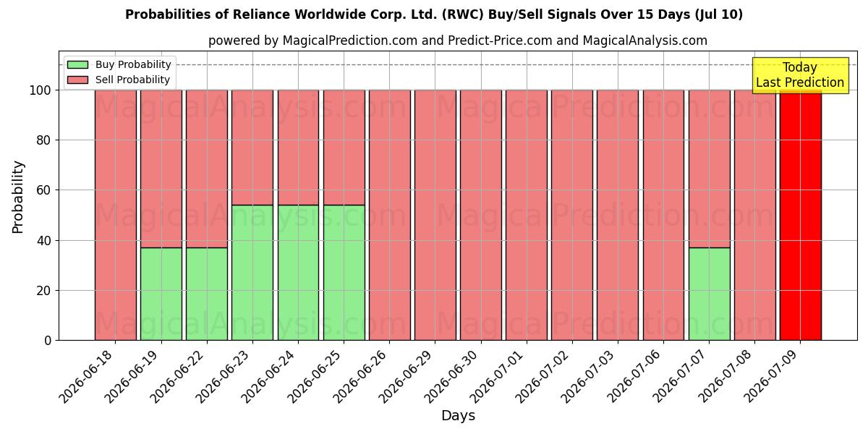Click the Days x-axis label

pyautogui.click(x=458, y=416)
